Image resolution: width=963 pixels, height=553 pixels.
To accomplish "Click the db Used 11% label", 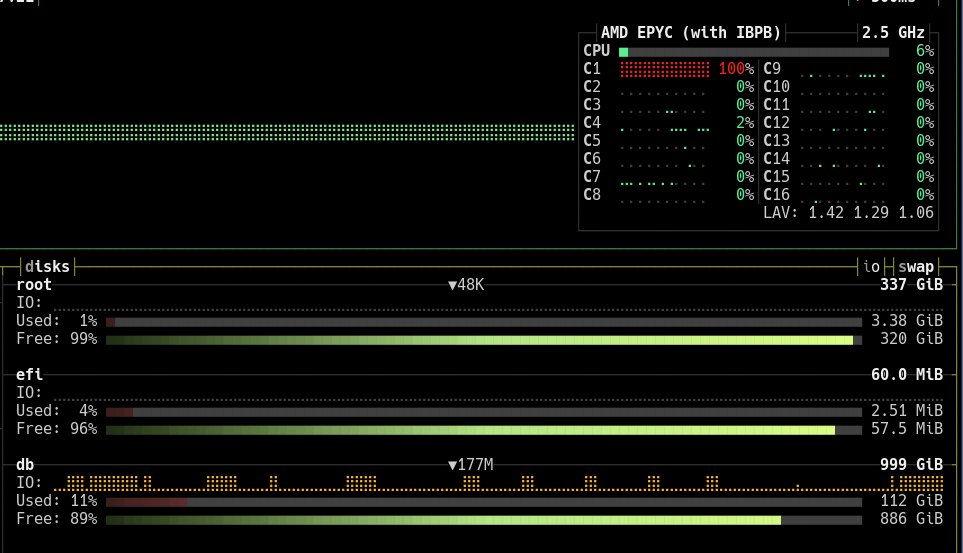I will coord(57,501).
